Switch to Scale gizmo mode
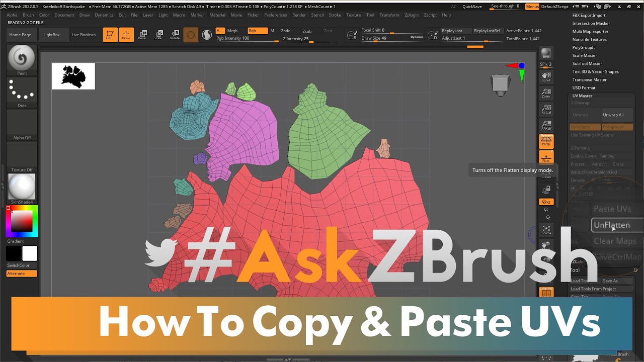Viewport: 644px width, 362px height. (x=158, y=35)
